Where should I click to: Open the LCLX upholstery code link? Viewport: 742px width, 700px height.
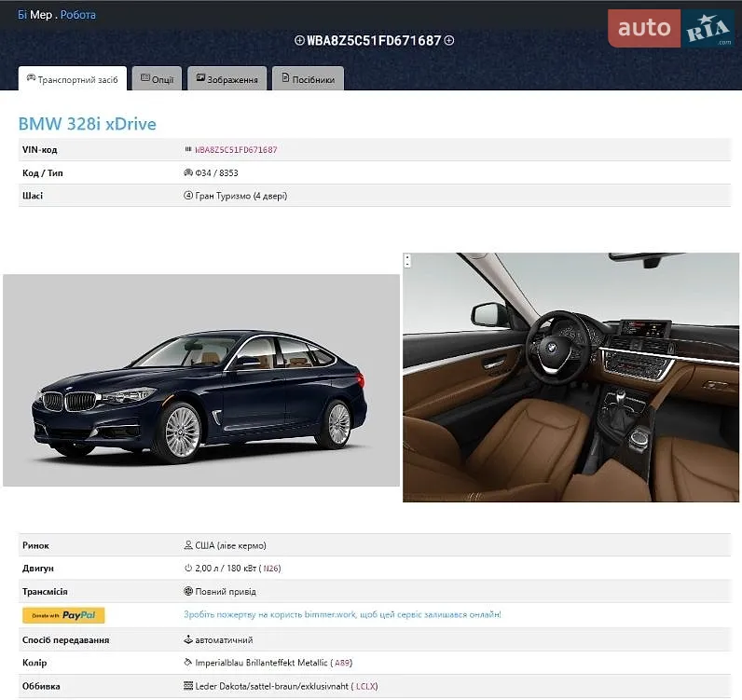point(365,686)
